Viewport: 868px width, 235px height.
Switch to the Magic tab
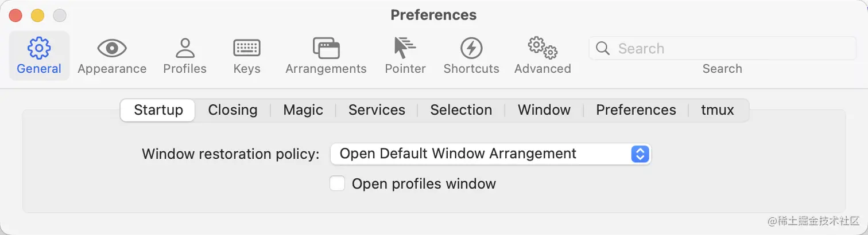(303, 110)
